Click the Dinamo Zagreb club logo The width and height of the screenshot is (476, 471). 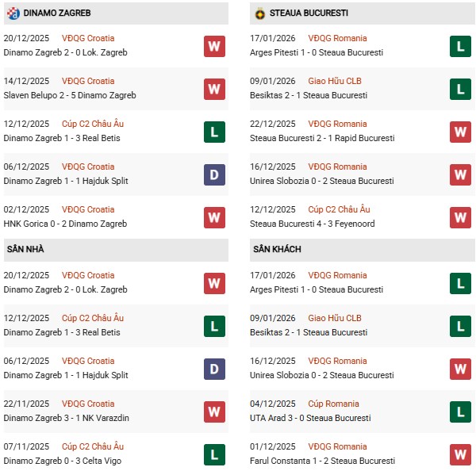coord(12,13)
